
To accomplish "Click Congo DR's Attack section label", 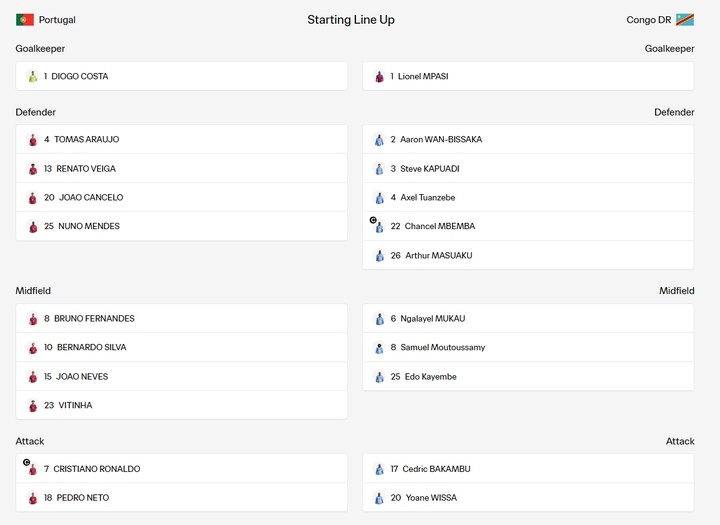I will (x=680, y=441).
